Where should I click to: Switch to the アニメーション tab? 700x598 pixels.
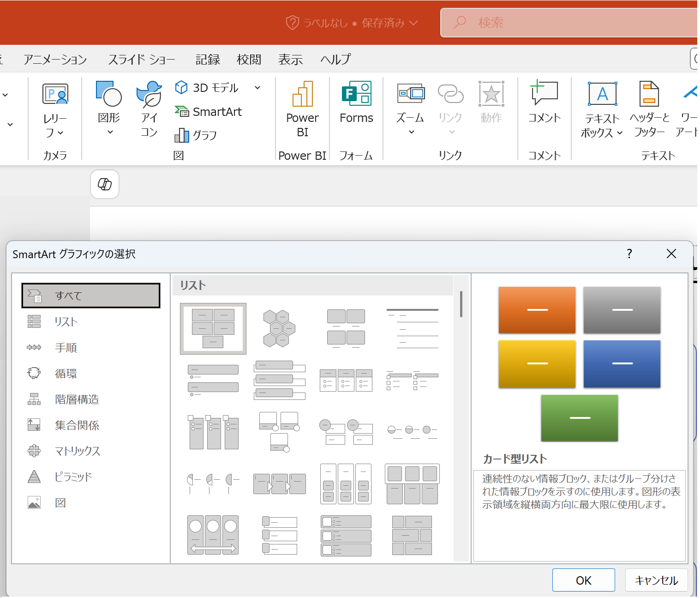tap(55, 60)
